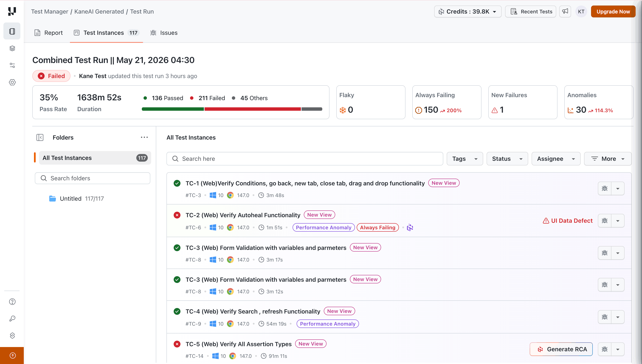Click the bug icon for TC-3 row with 3m 17s

(x=604, y=253)
